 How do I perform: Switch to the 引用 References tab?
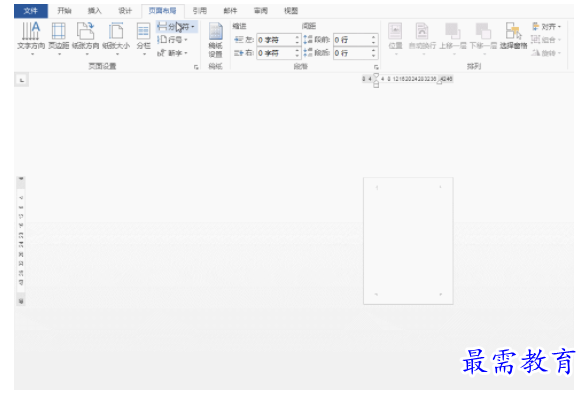[x=200, y=11]
